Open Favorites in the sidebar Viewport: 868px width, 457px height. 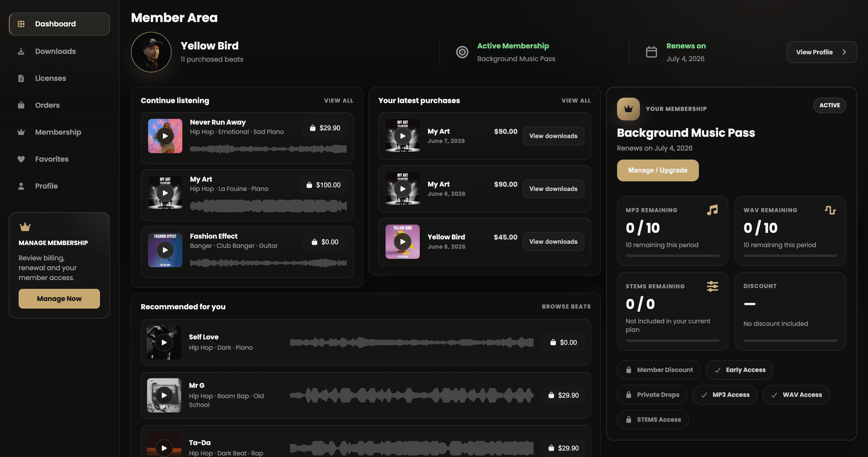click(x=59, y=159)
